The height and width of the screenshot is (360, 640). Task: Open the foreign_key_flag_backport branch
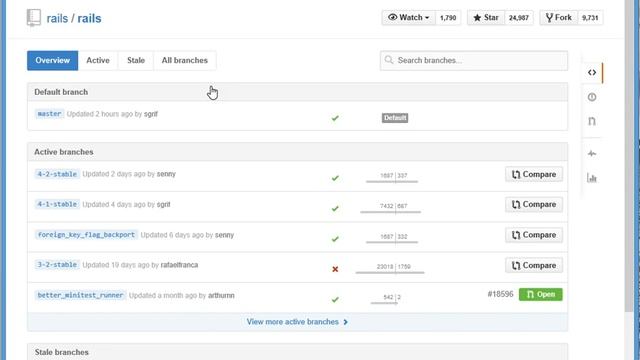(x=86, y=235)
